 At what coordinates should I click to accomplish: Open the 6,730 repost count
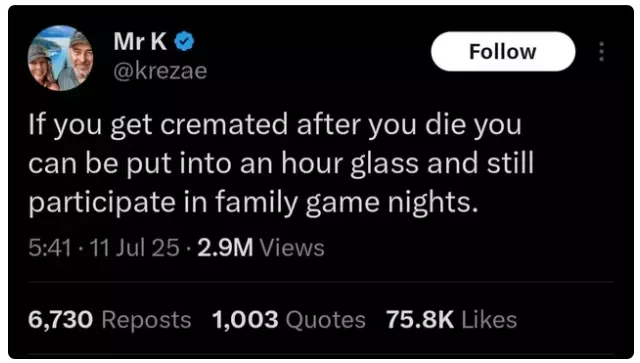click(x=60, y=319)
